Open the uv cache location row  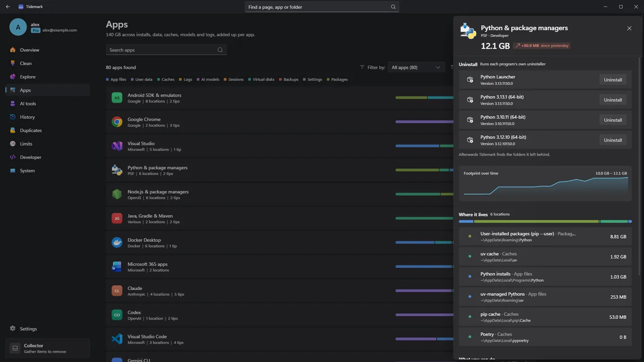(545, 257)
